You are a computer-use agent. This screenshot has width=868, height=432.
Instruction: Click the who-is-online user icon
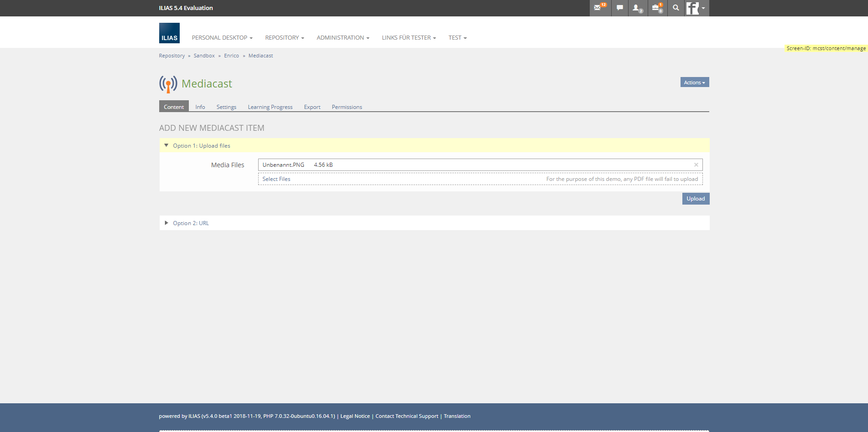point(637,8)
